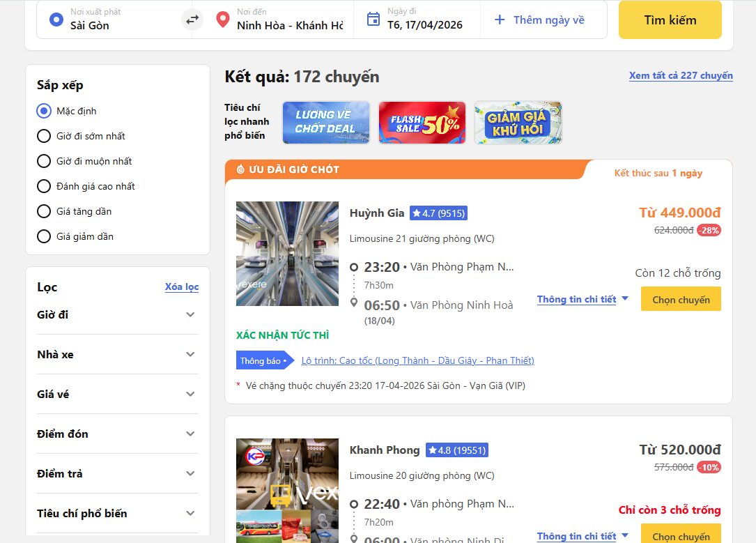
Task: Click Huỳnh Gia star rating badge 4.7
Action: (438, 213)
